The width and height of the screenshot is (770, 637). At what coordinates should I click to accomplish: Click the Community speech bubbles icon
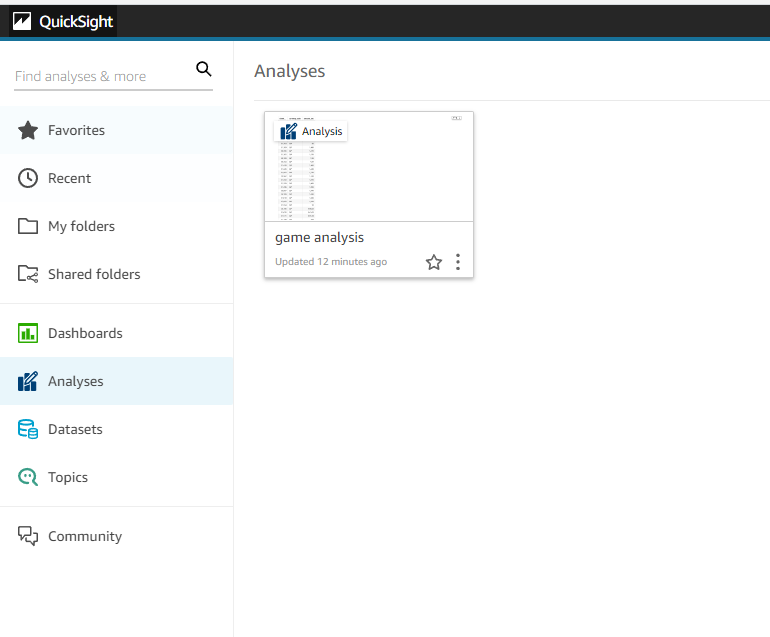pyautogui.click(x=28, y=536)
